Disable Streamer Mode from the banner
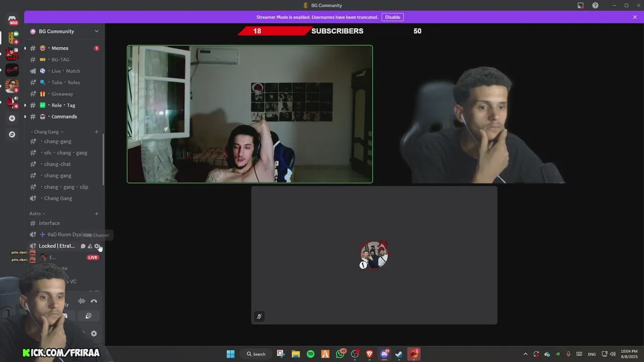644x362 pixels. [392, 17]
